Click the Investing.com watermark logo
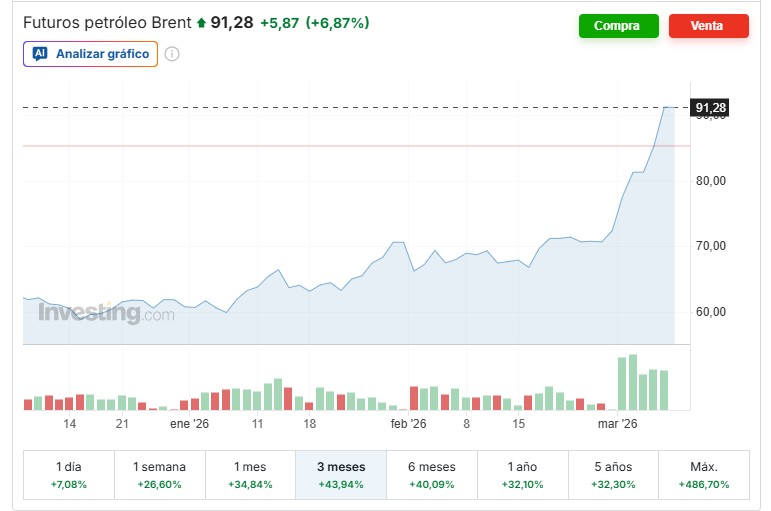Image resolution: width=771 pixels, height=511 pixels. 106,313
